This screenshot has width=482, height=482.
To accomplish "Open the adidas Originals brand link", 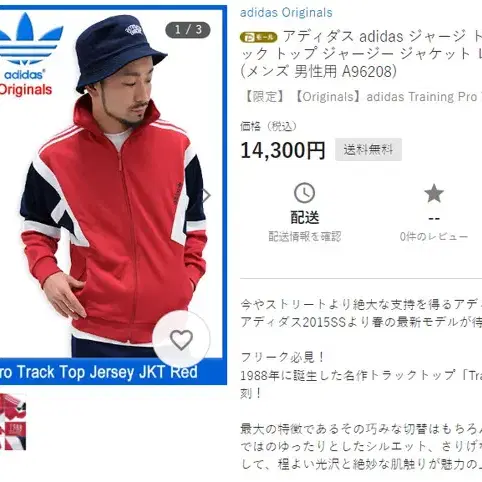I will [286, 13].
